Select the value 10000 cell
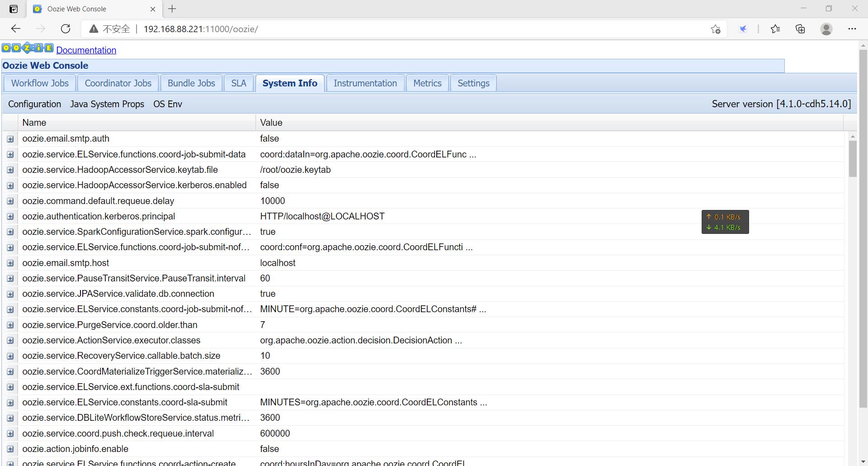Screen dimensions: 868x466 click(x=549, y=201)
